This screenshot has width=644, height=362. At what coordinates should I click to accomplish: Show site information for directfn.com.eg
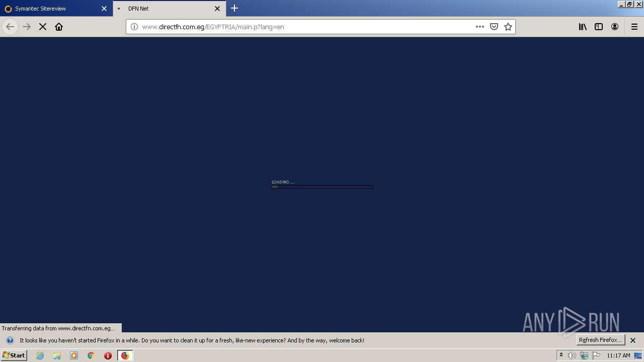point(134,27)
